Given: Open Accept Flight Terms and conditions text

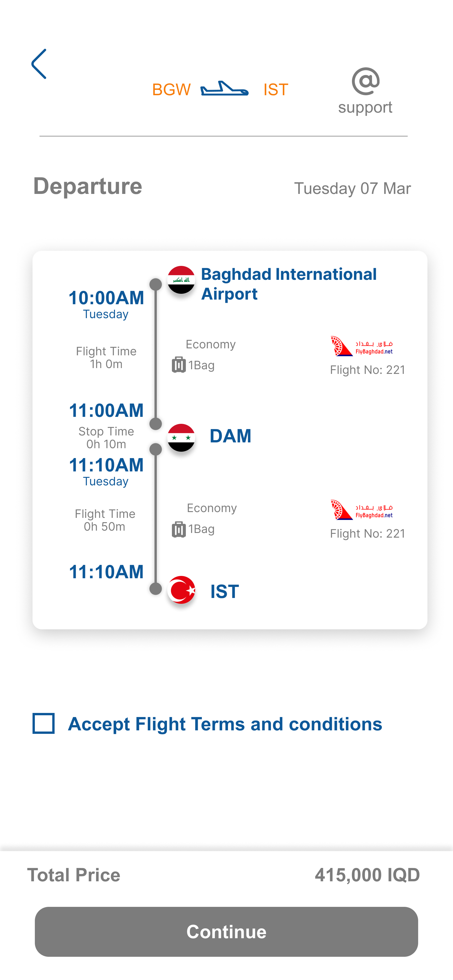Looking at the screenshot, I should click(225, 724).
